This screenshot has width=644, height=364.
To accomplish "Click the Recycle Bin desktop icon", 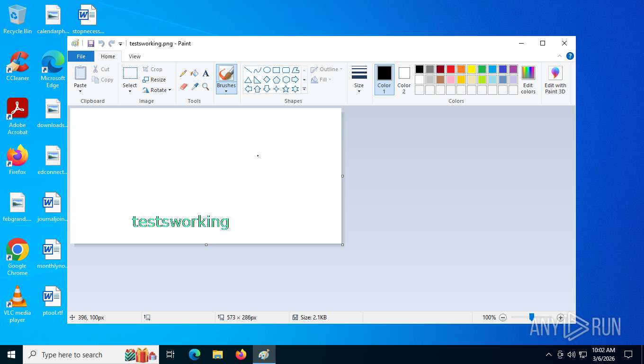I will pyautogui.click(x=18, y=19).
